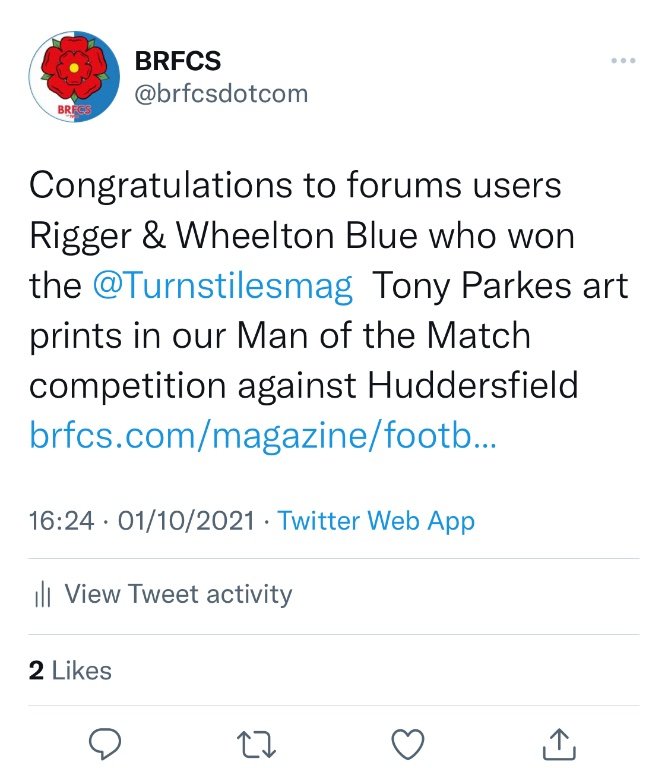
Task: Select View Tweet activity text
Action: tap(178, 594)
